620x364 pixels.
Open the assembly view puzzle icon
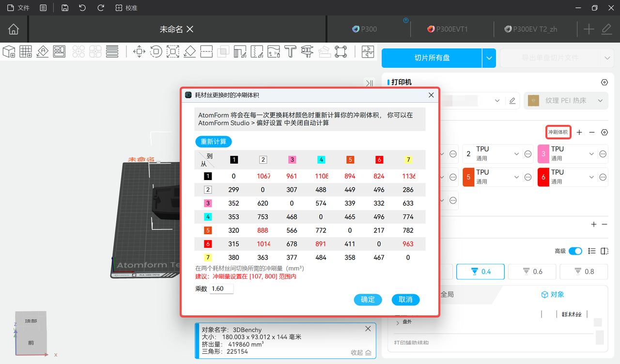point(368,51)
